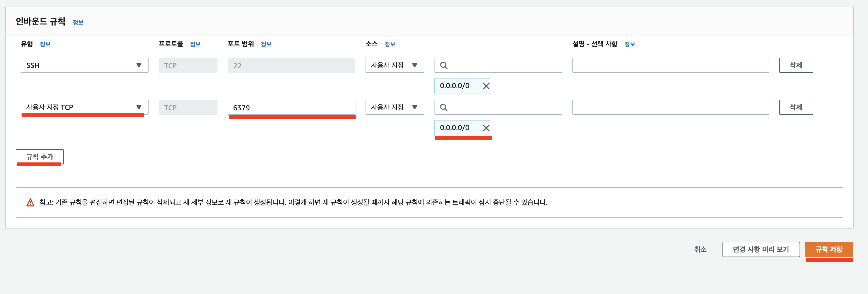Click the port range field containing 6379
Viewport: 868px width, 294px height.
[291, 108]
